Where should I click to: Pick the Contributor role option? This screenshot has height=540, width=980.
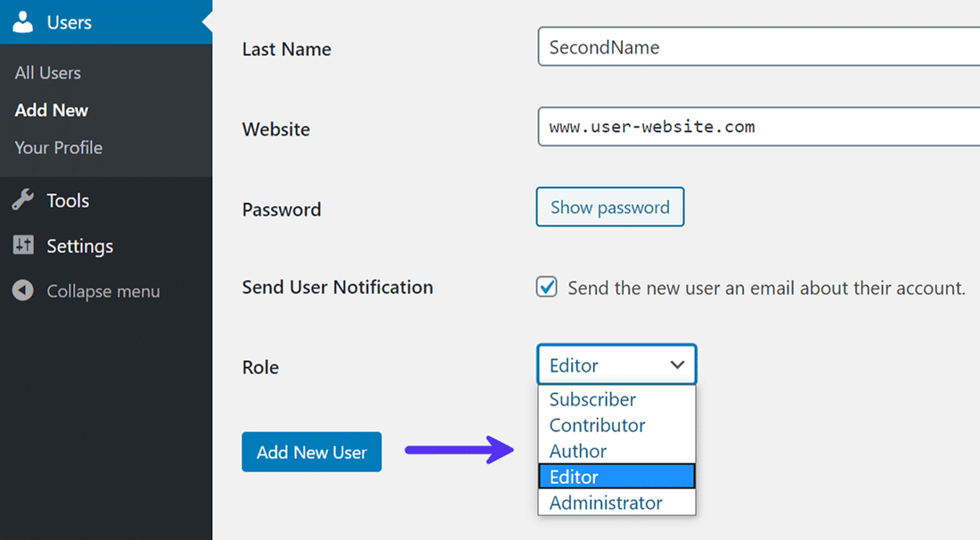coord(597,425)
